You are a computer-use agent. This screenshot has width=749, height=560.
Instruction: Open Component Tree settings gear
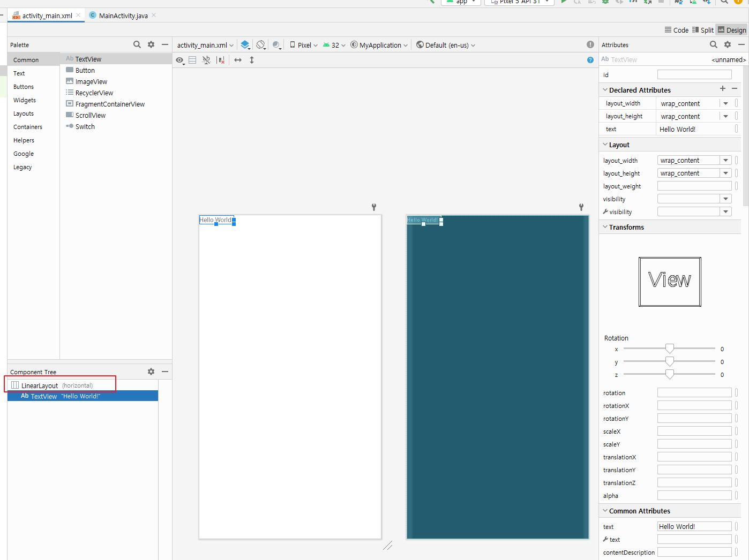(151, 372)
